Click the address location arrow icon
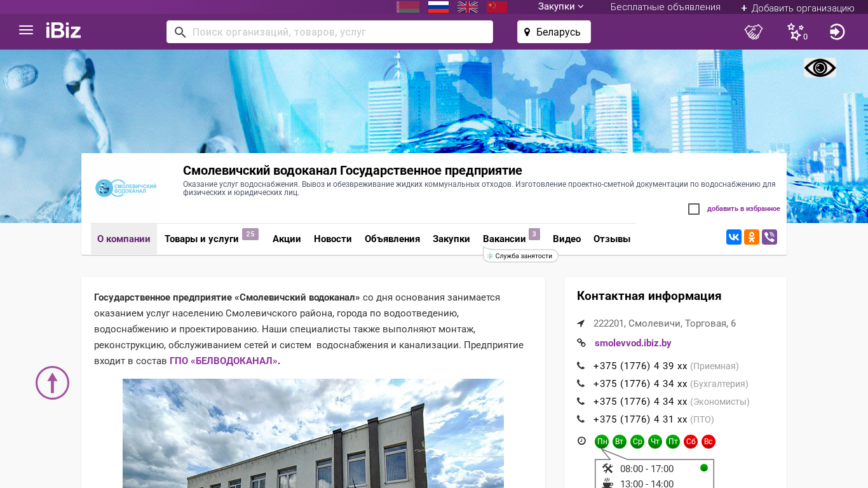 [581, 323]
